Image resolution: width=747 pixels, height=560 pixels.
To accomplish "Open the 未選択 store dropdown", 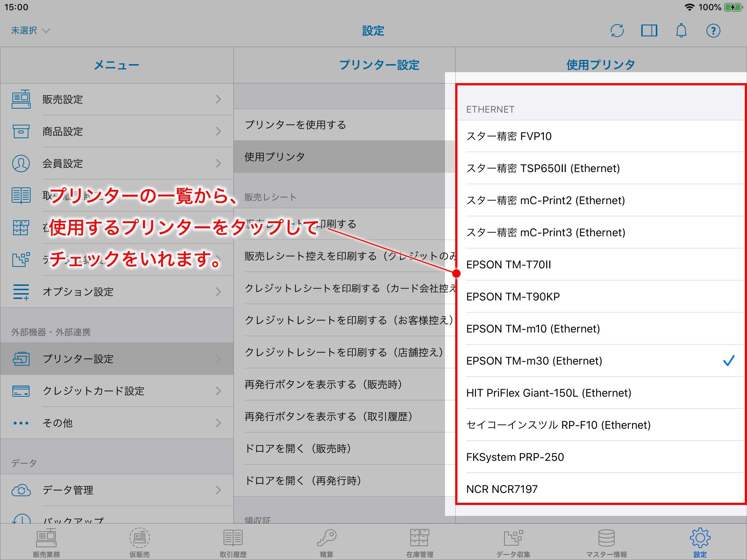I will tap(30, 31).
